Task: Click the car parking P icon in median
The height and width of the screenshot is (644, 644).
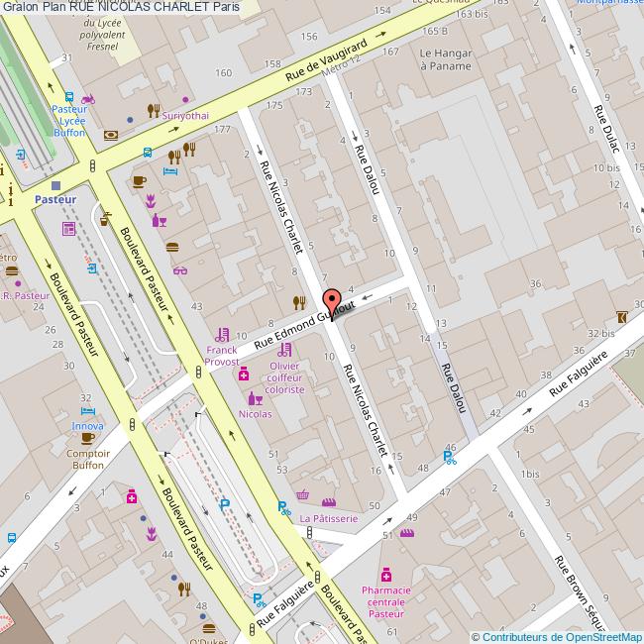Action: (x=225, y=504)
